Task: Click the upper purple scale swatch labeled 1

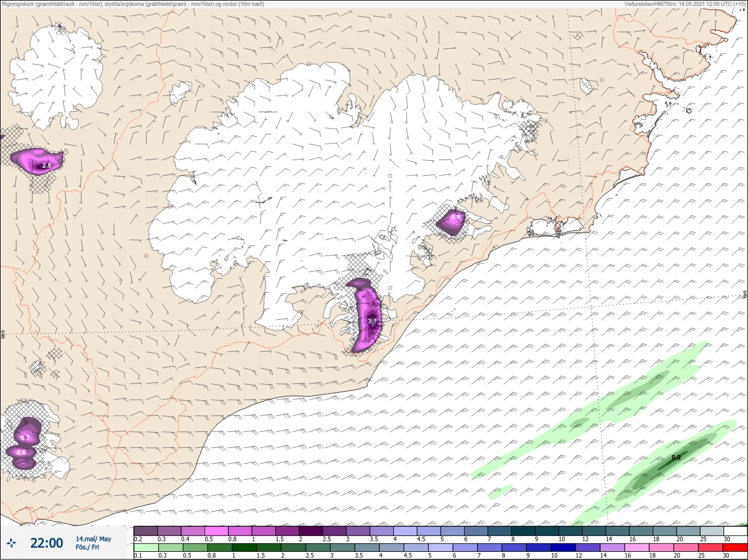Action: click(264, 531)
